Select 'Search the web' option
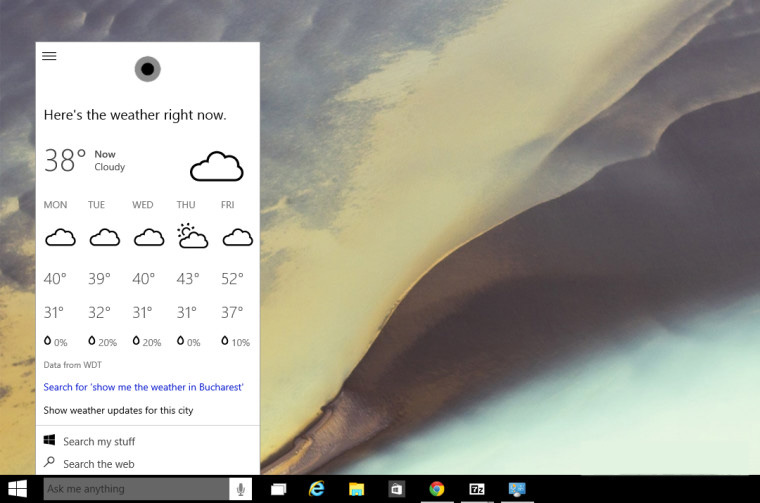This screenshot has width=760, height=503. pyautogui.click(x=98, y=464)
